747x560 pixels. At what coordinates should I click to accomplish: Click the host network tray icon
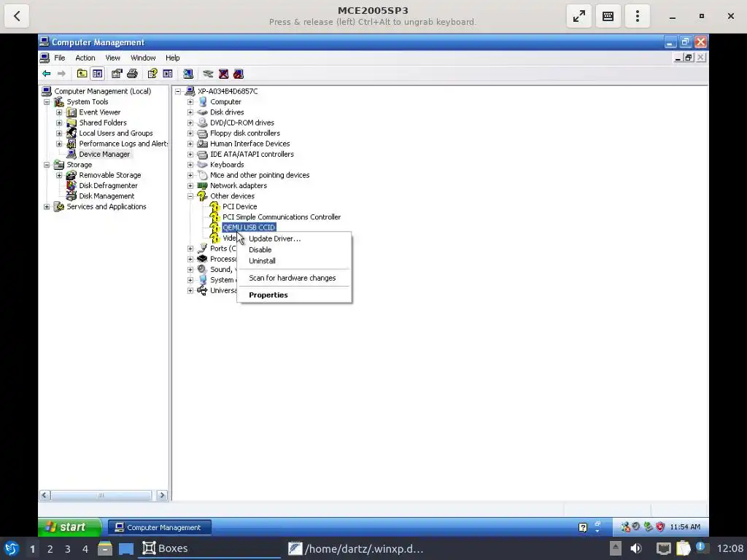point(663,548)
